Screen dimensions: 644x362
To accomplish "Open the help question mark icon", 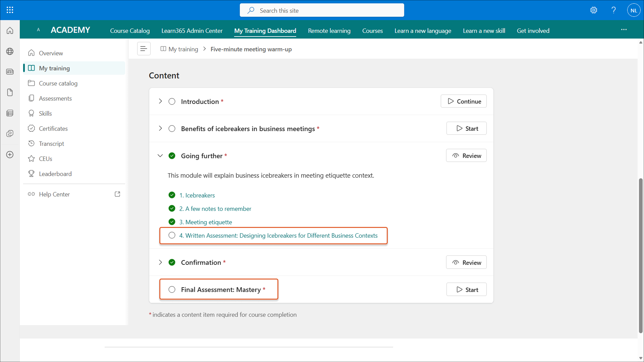I will click(613, 10).
